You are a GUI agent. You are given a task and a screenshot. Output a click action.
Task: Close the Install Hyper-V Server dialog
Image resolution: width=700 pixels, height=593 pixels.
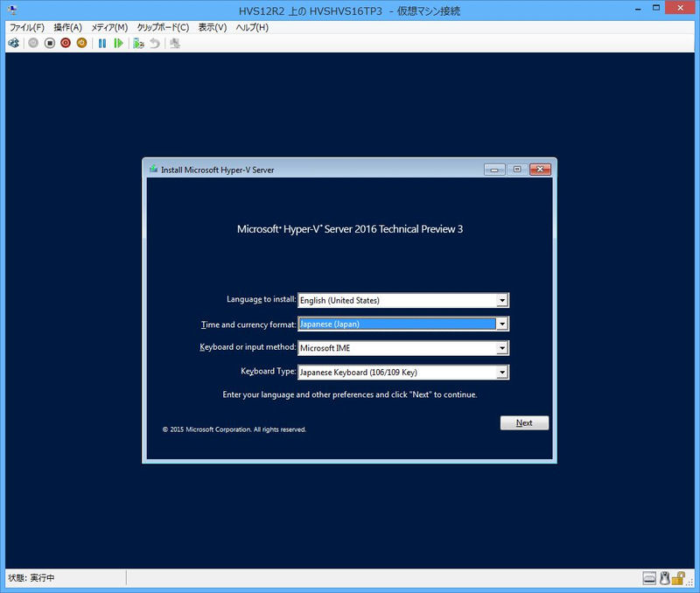tap(540, 170)
